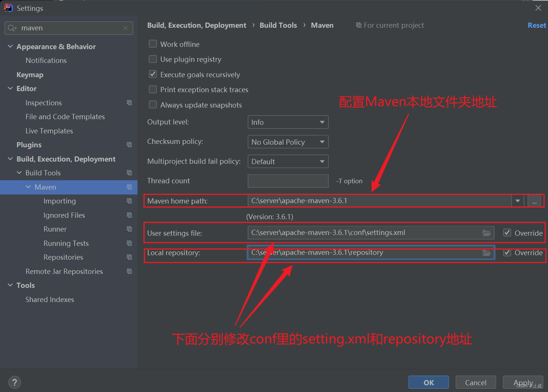The image size is (548, 392).
Task: Click project-level icon next to Importing
Action: (130, 201)
